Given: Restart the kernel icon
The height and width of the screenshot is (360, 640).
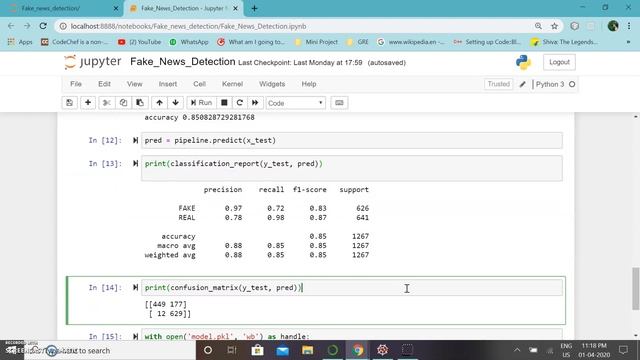Looking at the screenshot, I should (x=240, y=103).
